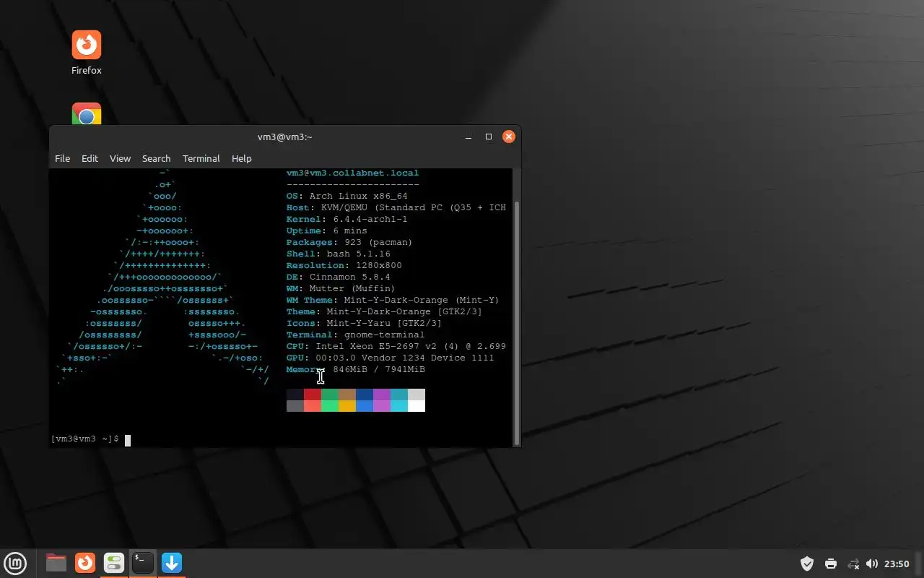Click the 'WM Theme: Mint-Y-Dark-Orange' line
This screenshot has width=924, height=578.
click(393, 300)
